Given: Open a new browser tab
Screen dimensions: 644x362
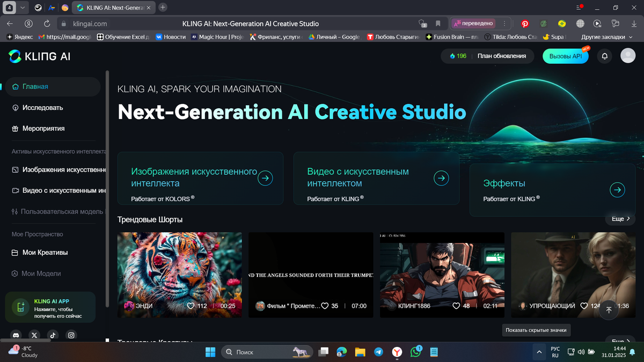Looking at the screenshot, I should pyautogui.click(x=163, y=8).
